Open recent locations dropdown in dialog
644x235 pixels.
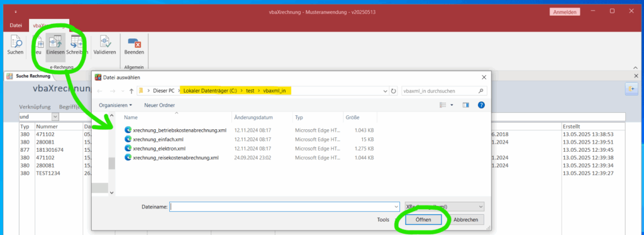click(x=122, y=91)
